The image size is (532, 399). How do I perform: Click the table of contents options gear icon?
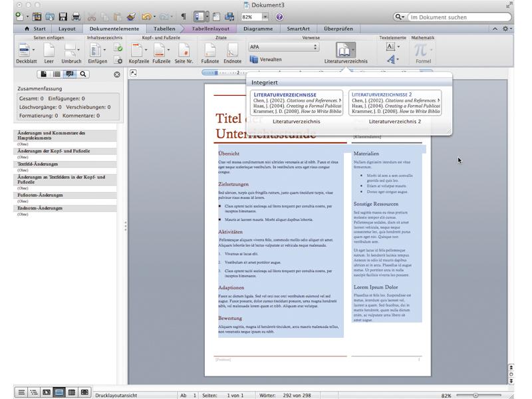[118, 61]
